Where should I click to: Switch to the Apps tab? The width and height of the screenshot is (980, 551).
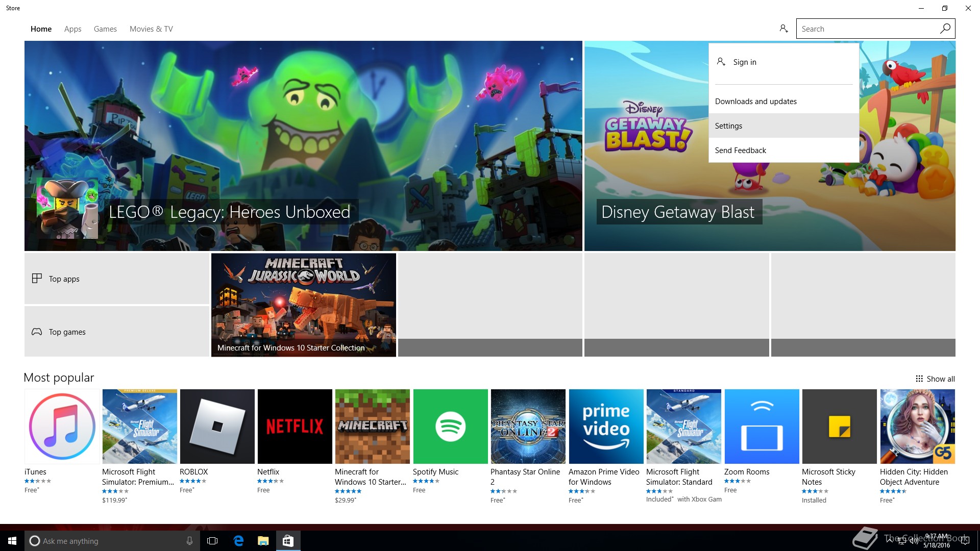click(72, 29)
